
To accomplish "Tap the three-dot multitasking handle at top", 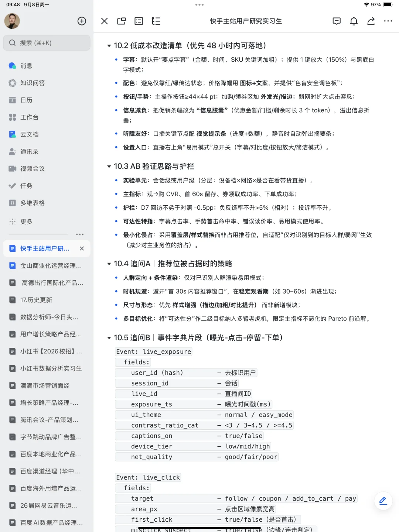I will click(x=199, y=5).
